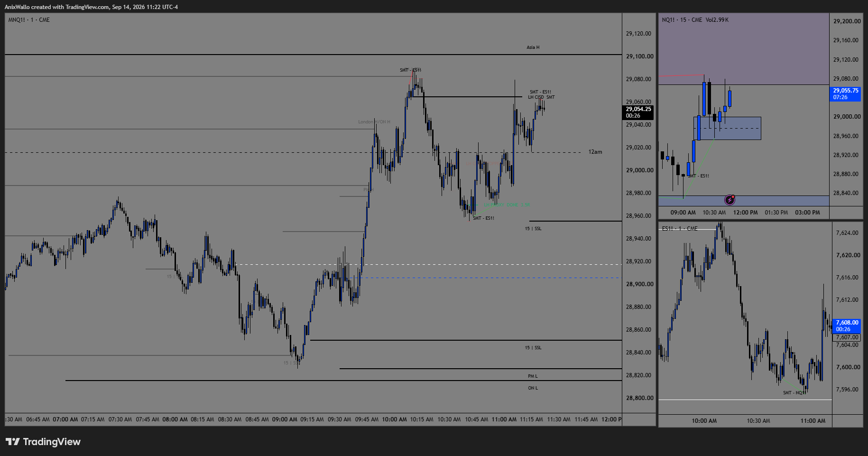Click the 7,607.00 price tag on the ES chart
The image size is (868, 456).
click(847, 337)
